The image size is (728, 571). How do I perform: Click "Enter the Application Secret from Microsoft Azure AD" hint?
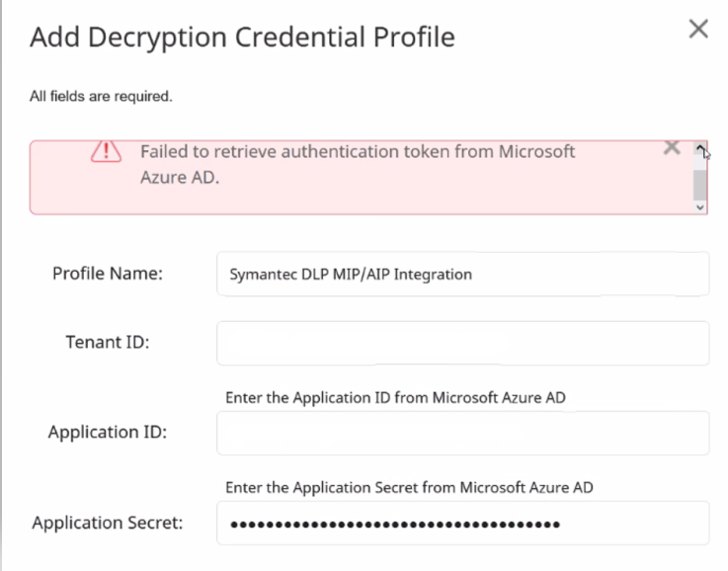click(410, 487)
